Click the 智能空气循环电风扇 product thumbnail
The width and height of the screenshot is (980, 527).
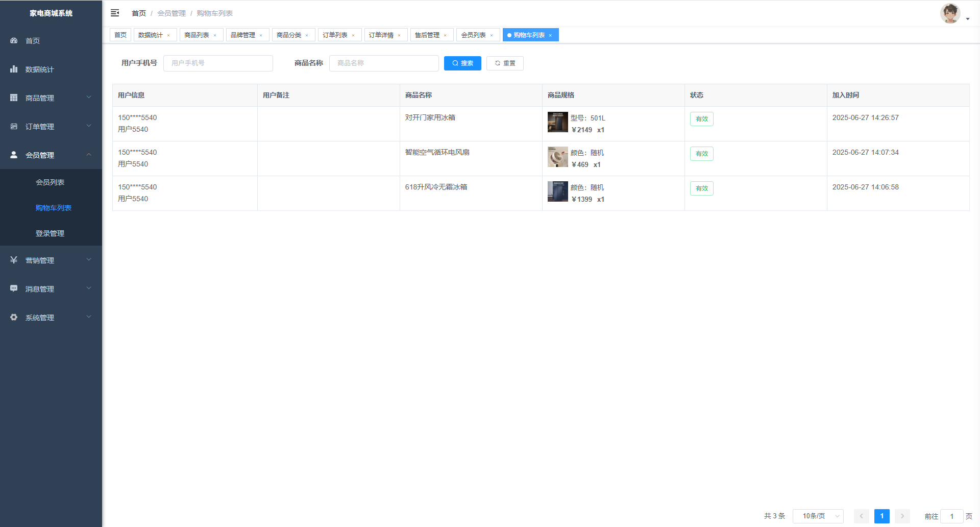click(x=557, y=157)
